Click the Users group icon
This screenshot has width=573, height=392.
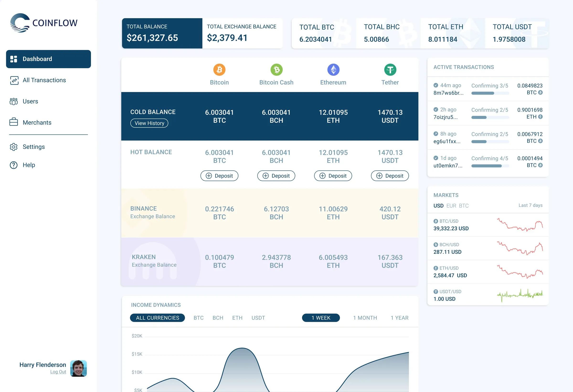click(14, 101)
